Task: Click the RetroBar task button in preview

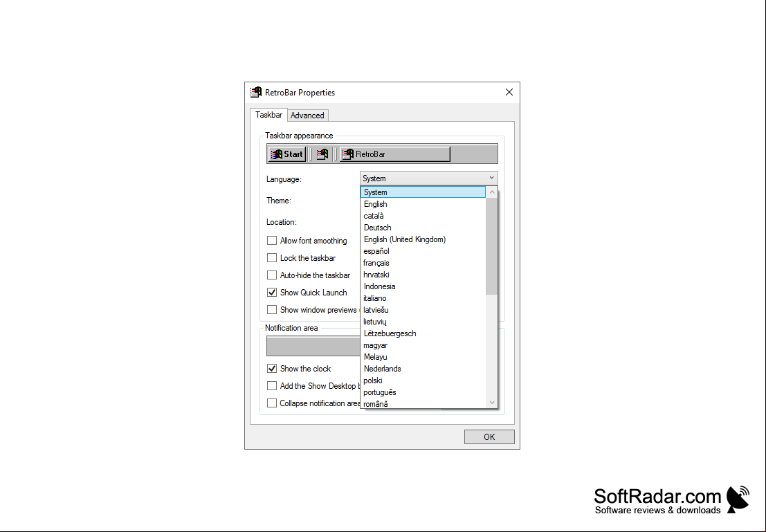Action: pyautogui.click(x=394, y=154)
